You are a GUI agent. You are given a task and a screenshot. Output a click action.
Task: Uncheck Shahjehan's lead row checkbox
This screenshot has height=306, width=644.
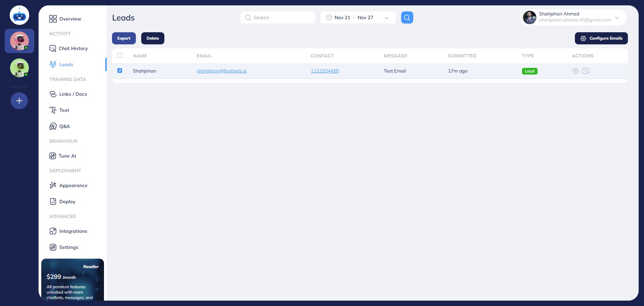120,71
